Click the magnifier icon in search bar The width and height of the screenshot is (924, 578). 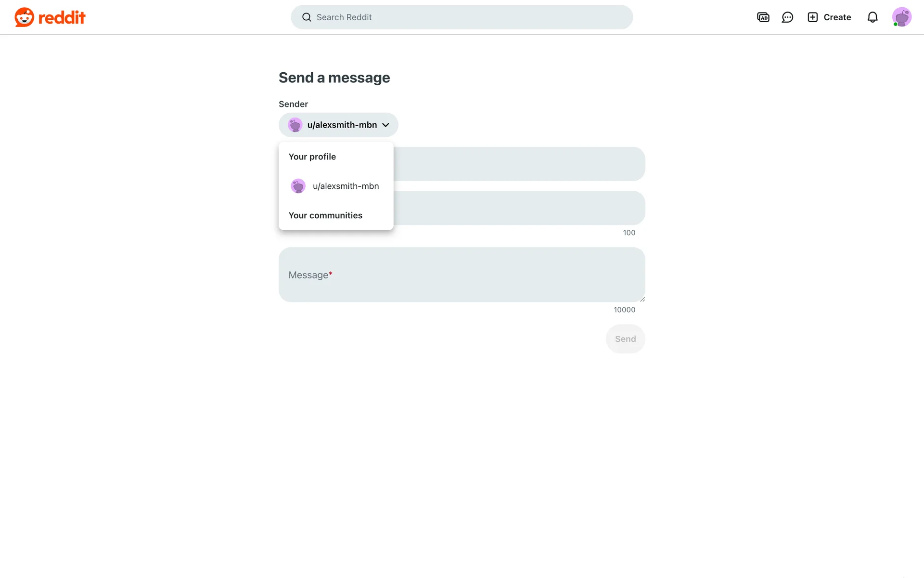tap(307, 17)
